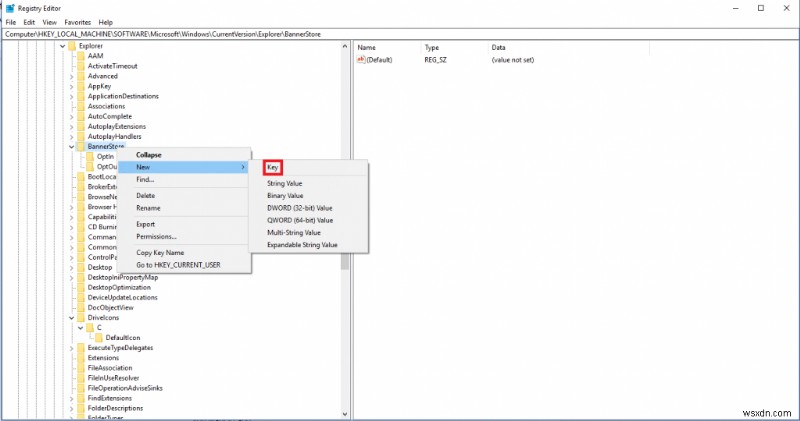Click the Extensions folder icon

coord(81,358)
